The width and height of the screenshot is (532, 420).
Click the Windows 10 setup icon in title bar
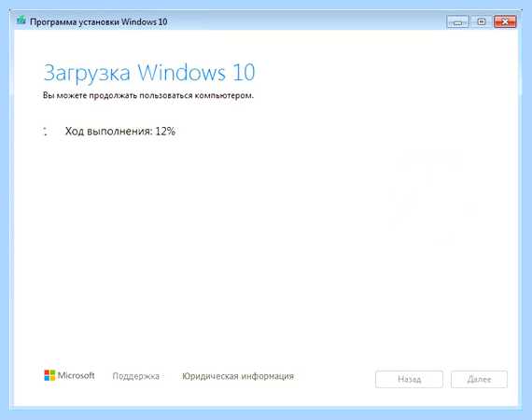(x=21, y=21)
